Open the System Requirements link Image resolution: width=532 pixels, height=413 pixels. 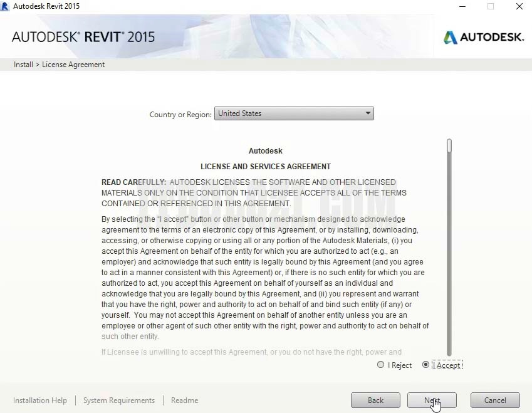pyautogui.click(x=119, y=400)
